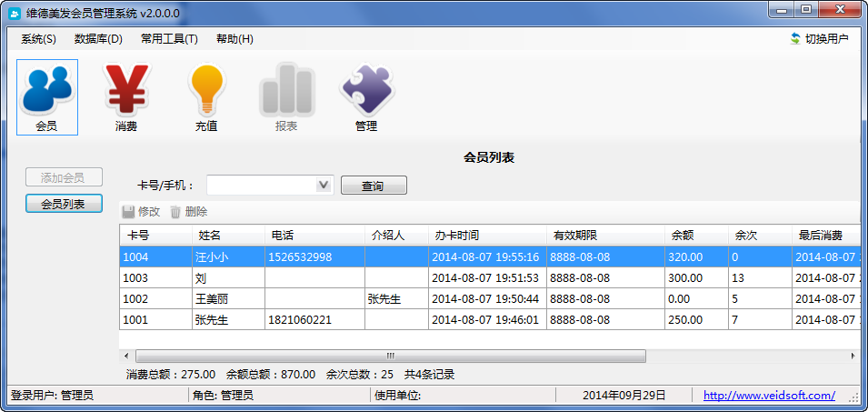Viewport: 868px width, 412px height.
Task: Click the name cell 刘
Action: click(228, 278)
